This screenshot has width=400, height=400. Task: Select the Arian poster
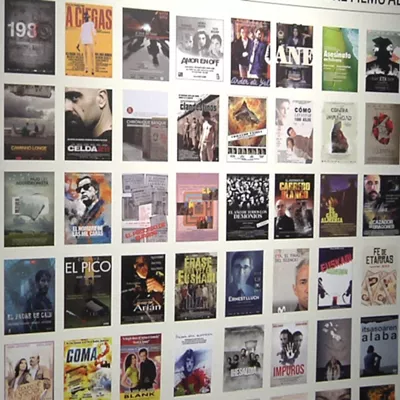click(x=143, y=289)
